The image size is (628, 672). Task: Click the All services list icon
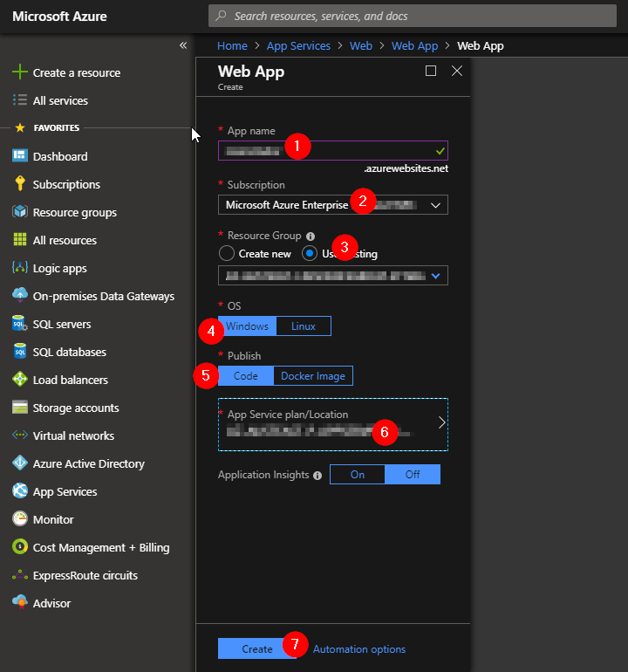pyautogui.click(x=20, y=99)
